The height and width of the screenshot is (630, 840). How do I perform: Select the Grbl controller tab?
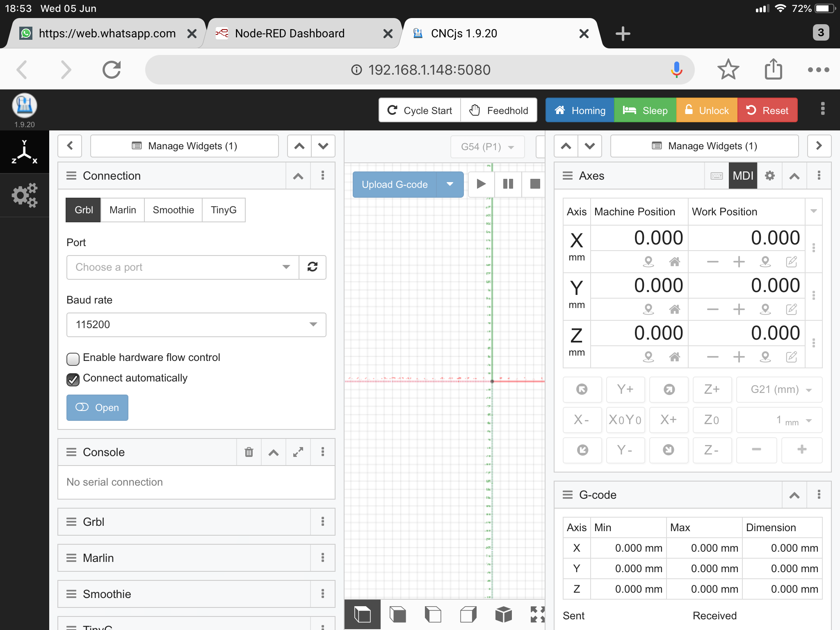pos(84,210)
